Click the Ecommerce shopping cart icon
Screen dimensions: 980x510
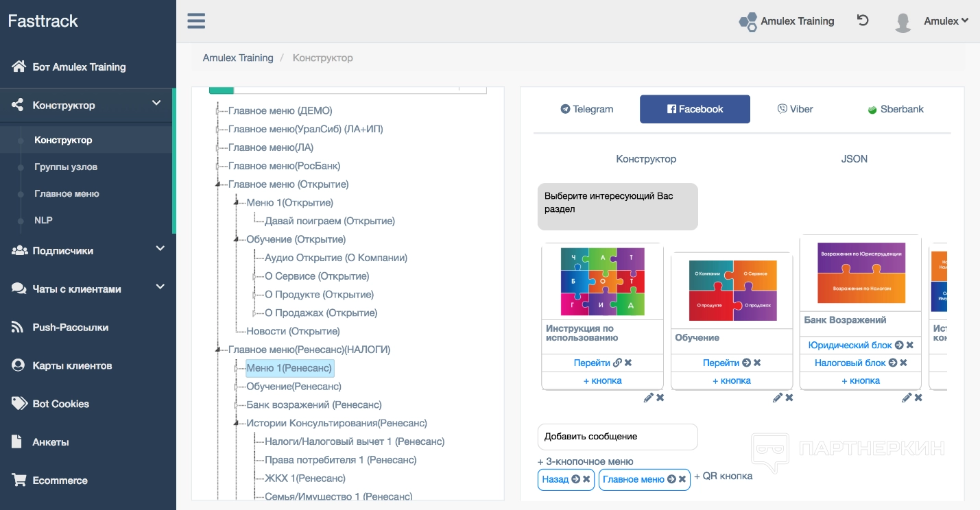[19, 481]
